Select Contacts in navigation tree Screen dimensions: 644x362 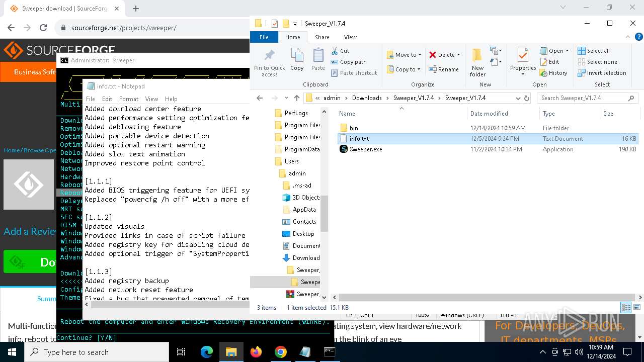tap(304, 222)
